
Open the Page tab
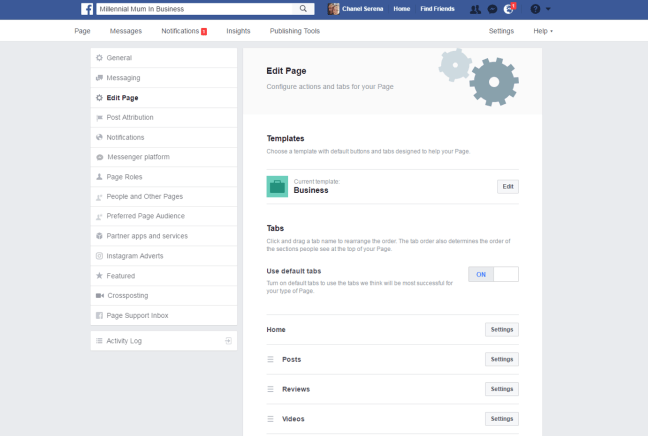coord(82,31)
